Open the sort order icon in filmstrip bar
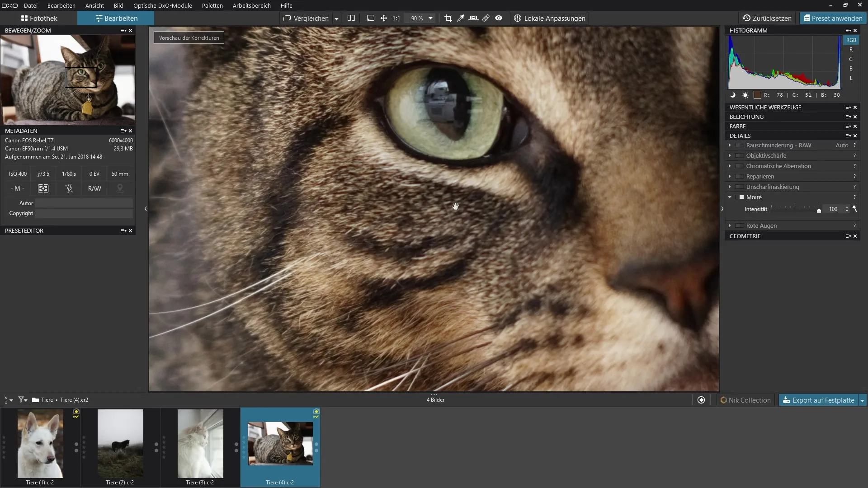Viewport: 868px width, 488px height. (9, 400)
